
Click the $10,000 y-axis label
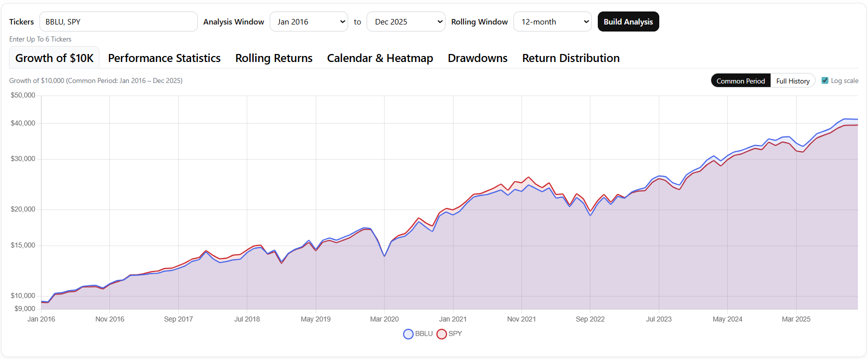click(23, 295)
